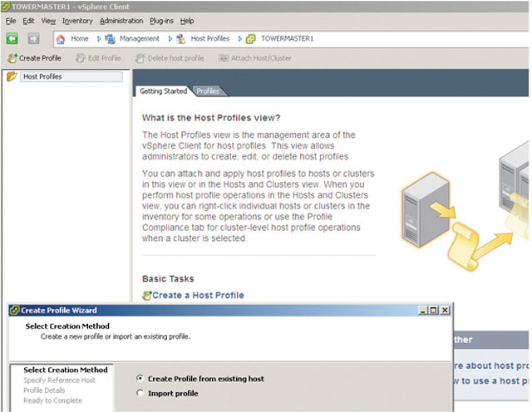Select the Import profile radio option
This screenshot has width=532, height=412.
pyautogui.click(x=140, y=393)
